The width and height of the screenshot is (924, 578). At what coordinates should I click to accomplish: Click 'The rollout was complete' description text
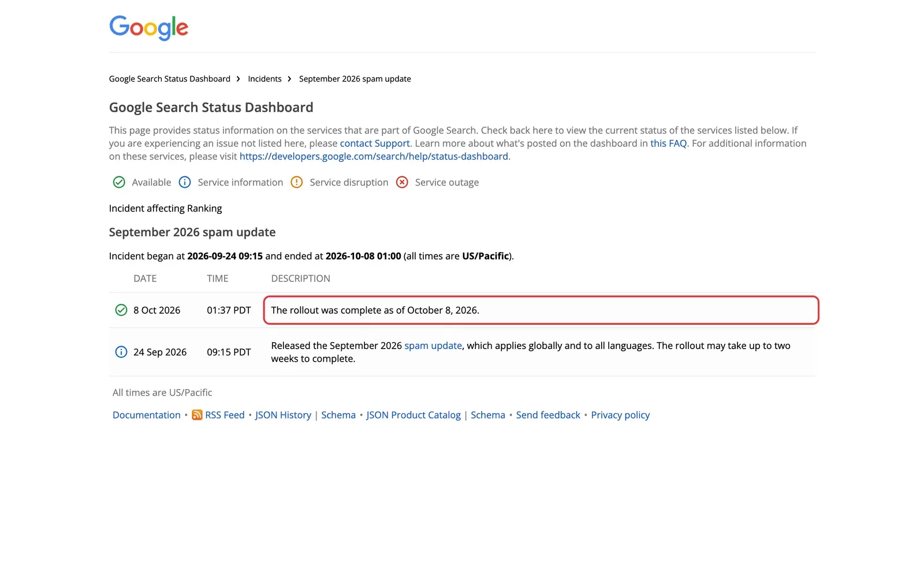coord(375,310)
